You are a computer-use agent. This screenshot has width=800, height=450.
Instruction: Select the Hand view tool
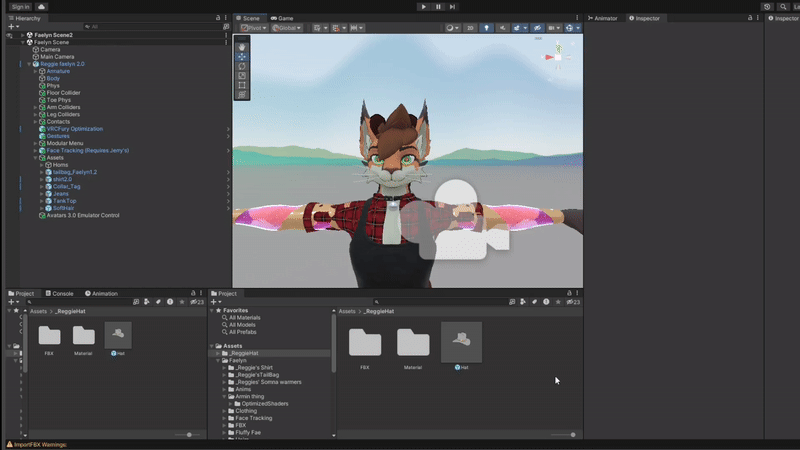pyautogui.click(x=242, y=47)
